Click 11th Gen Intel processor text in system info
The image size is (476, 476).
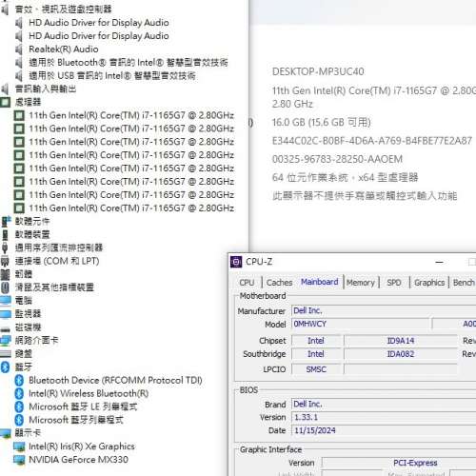point(374,97)
